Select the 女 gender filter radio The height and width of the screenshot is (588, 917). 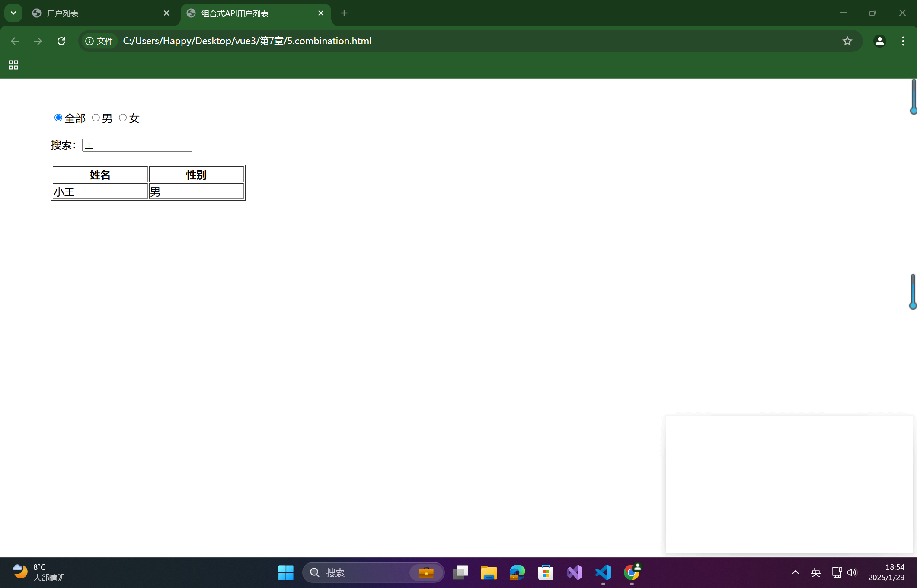coord(123,118)
